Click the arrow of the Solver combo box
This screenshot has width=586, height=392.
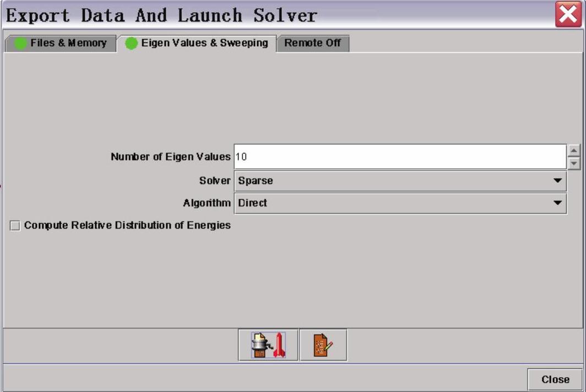click(557, 181)
